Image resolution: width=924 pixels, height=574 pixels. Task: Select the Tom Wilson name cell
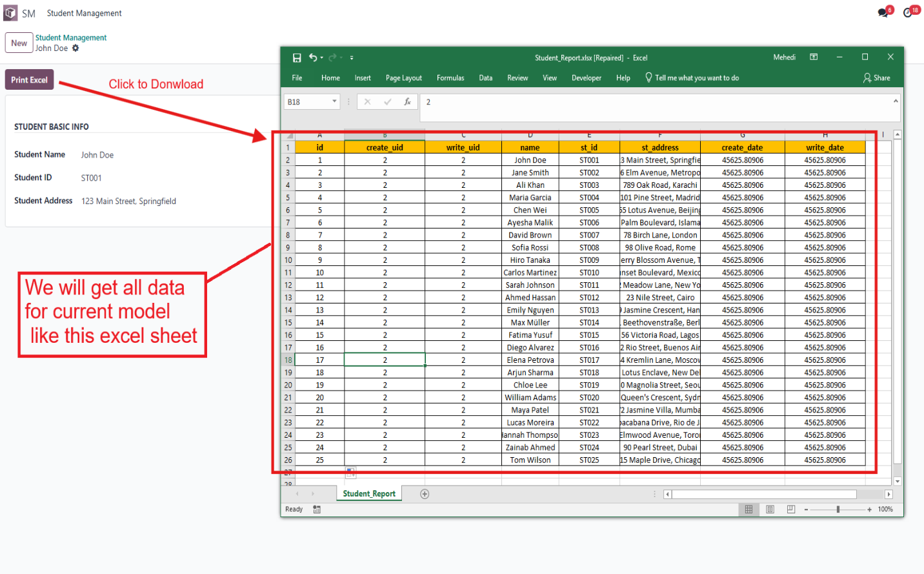click(530, 460)
